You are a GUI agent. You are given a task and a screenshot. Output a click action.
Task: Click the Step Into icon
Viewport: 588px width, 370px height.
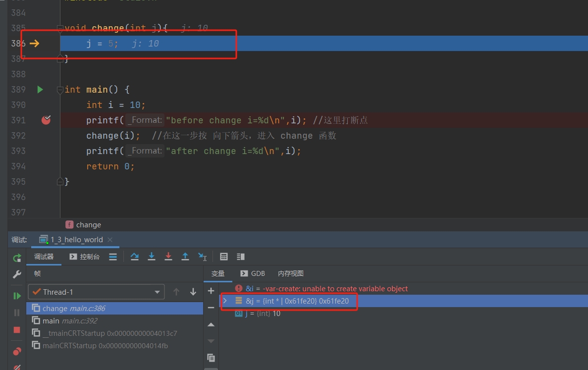click(152, 257)
